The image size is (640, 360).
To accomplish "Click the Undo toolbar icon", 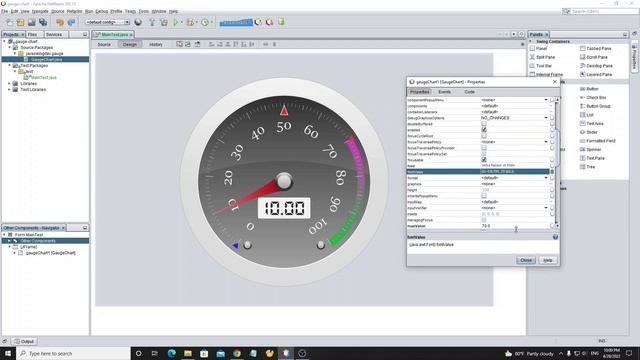I will tap(60, 22).
